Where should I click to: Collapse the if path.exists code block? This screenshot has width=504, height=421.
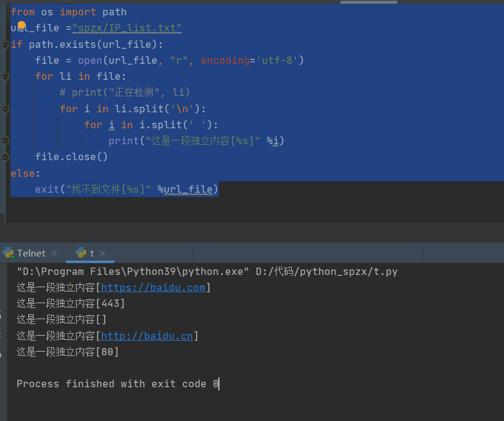coord(5,44)
